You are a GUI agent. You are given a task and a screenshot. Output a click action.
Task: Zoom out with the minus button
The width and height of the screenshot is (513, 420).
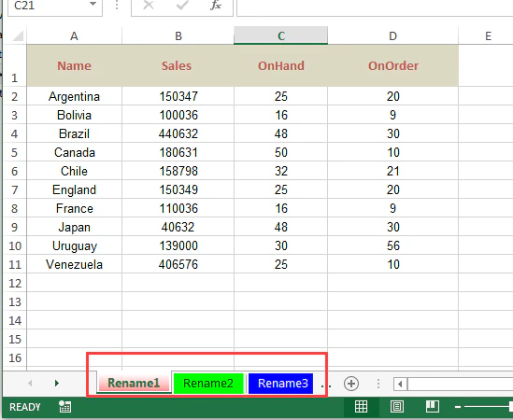pos(458,407)
